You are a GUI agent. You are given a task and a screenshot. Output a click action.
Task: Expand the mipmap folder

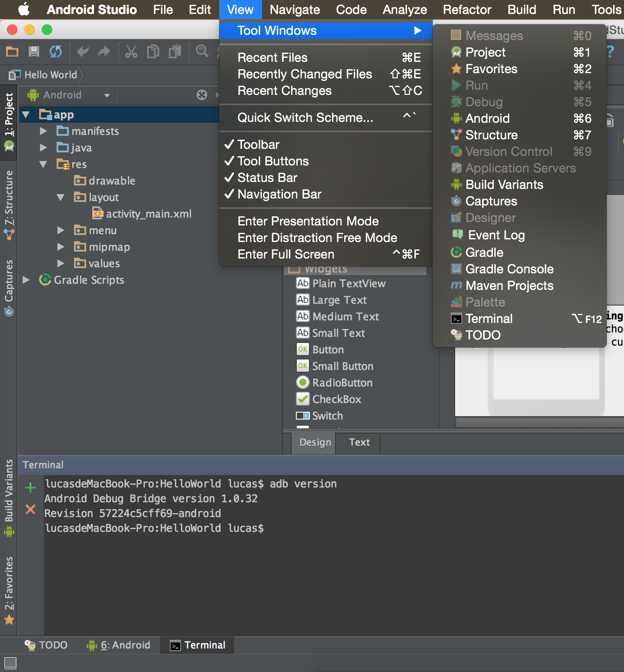tap(60, 247)
